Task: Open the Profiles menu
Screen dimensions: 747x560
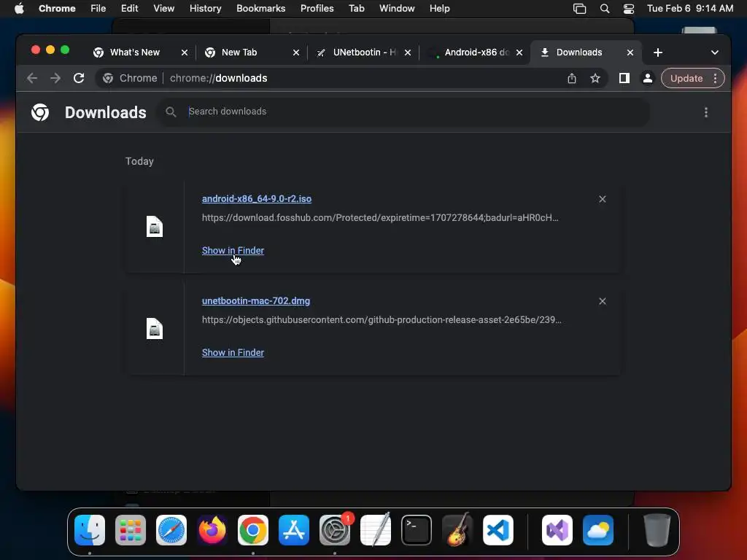Action: 317,8
